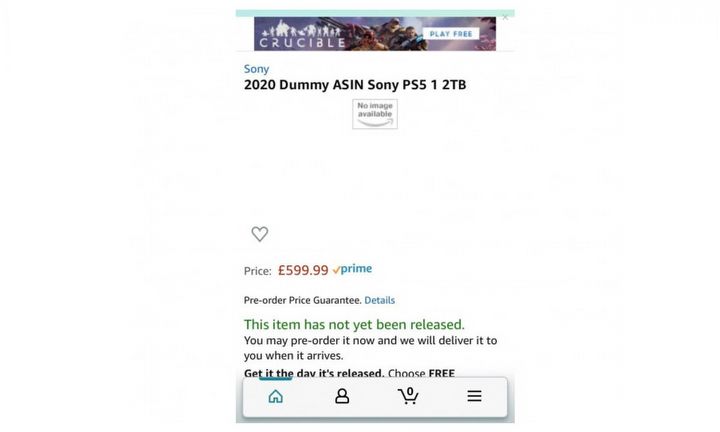Click the Crucible logo in the banner
The width and height of the screenshot is (720, 432).
click(302, 37)
